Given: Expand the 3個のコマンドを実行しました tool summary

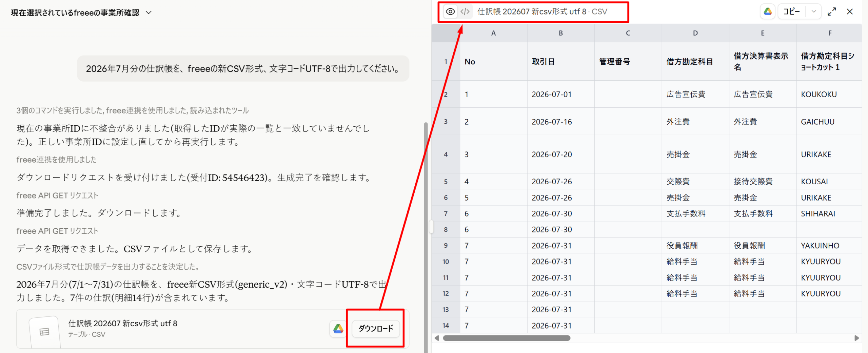Looking at the screenshot, I should 133,110.
